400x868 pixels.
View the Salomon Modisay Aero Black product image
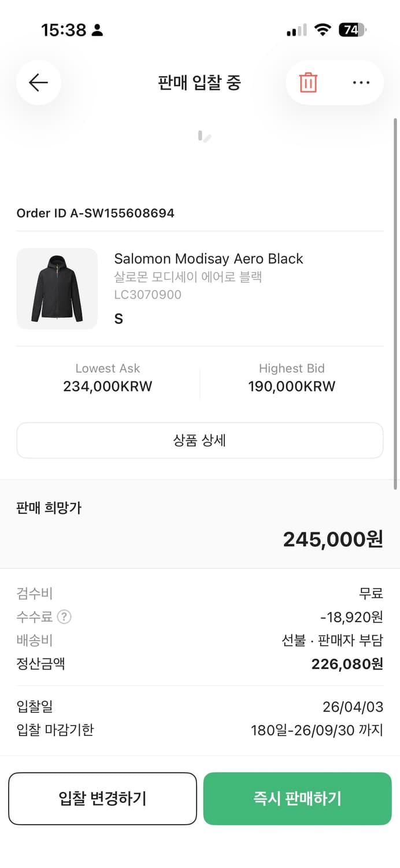57,288
